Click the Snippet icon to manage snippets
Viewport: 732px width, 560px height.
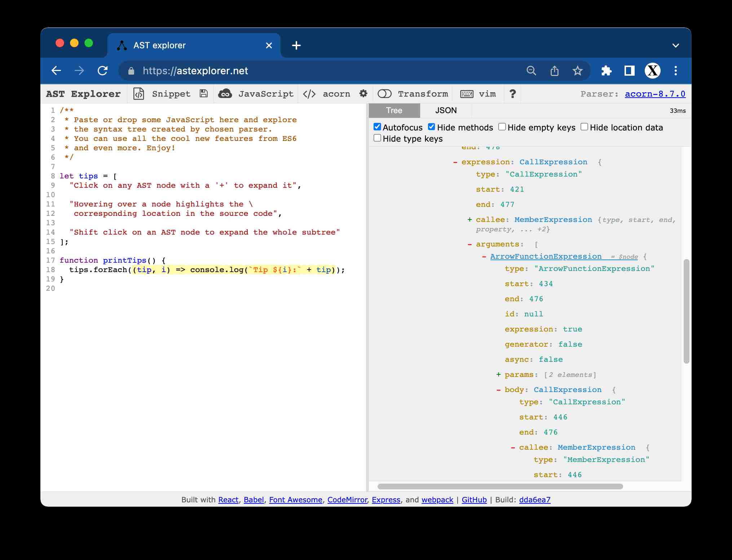pos(139,94)
